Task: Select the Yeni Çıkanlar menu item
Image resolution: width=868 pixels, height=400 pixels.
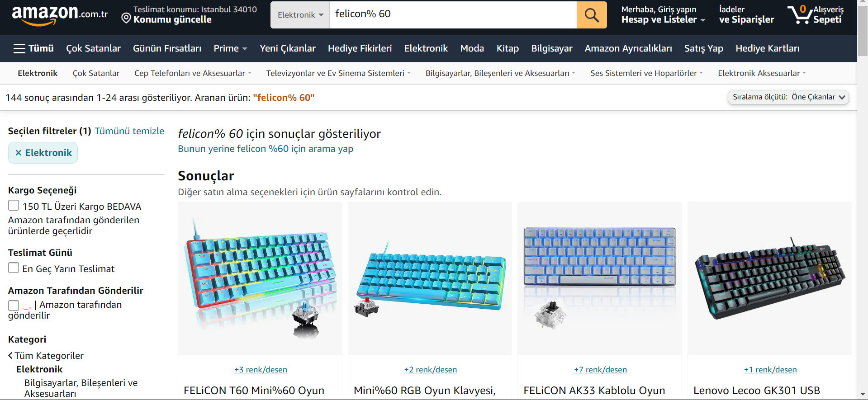Action: point(288,48)
